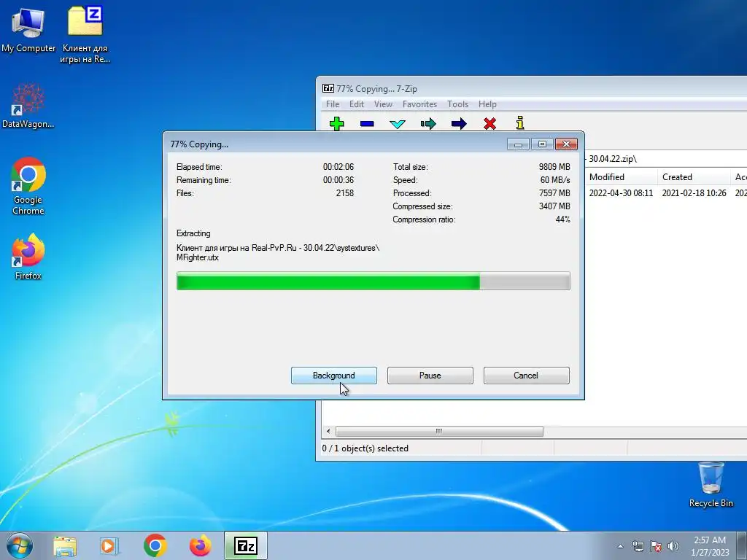Viewport: 747px width, 560px height.
Task: Click the Total size value 9809 MB
Action: pos(554,167)
